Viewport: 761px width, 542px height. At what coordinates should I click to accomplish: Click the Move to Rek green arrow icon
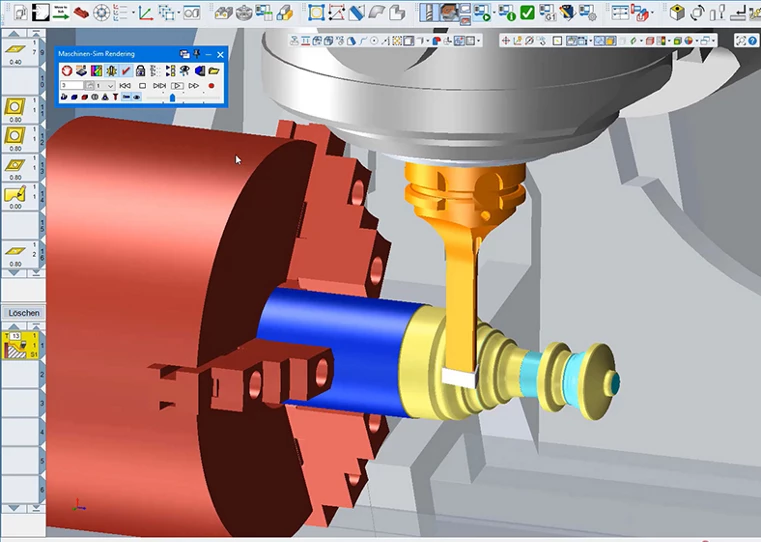[x=61, y=14]
